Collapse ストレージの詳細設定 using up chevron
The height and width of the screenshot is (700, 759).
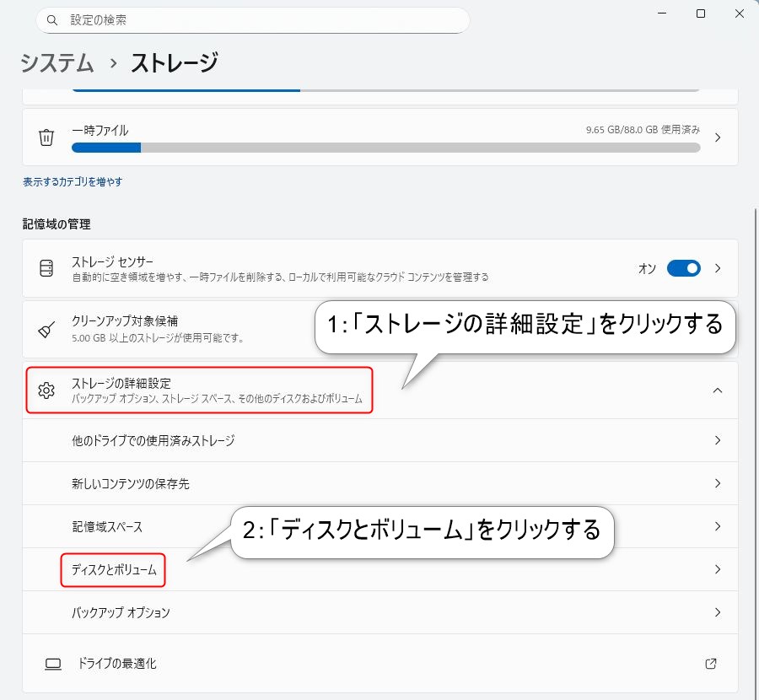click(718, 390)
